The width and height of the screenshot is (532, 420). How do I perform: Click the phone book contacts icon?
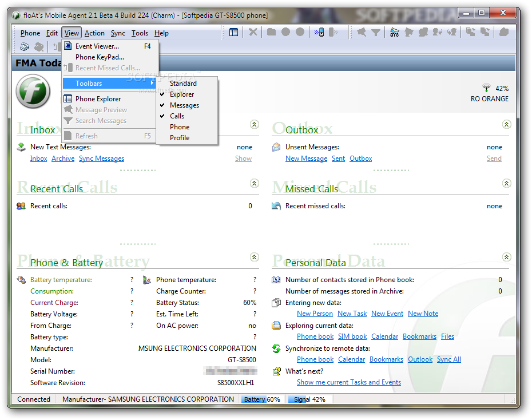276,280
